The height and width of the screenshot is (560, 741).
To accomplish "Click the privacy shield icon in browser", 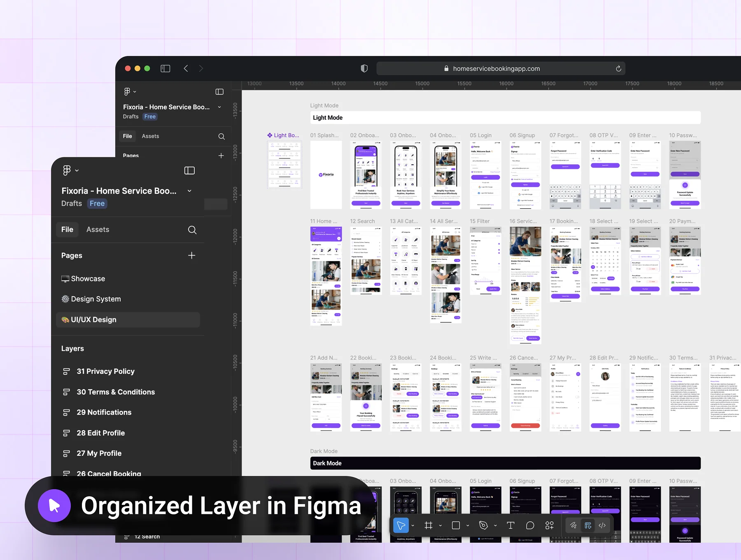I will 364,68.
